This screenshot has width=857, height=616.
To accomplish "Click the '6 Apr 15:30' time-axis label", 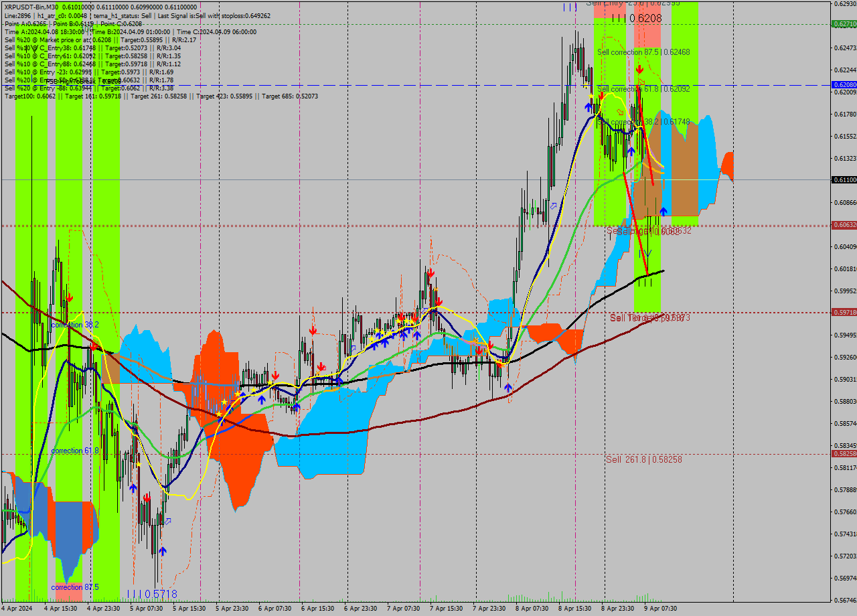I will pyautogui.click(x=317, y=609).
